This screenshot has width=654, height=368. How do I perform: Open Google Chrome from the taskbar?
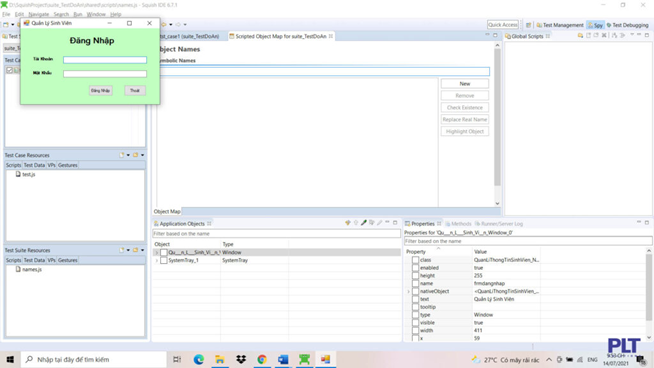pos(262,359)
